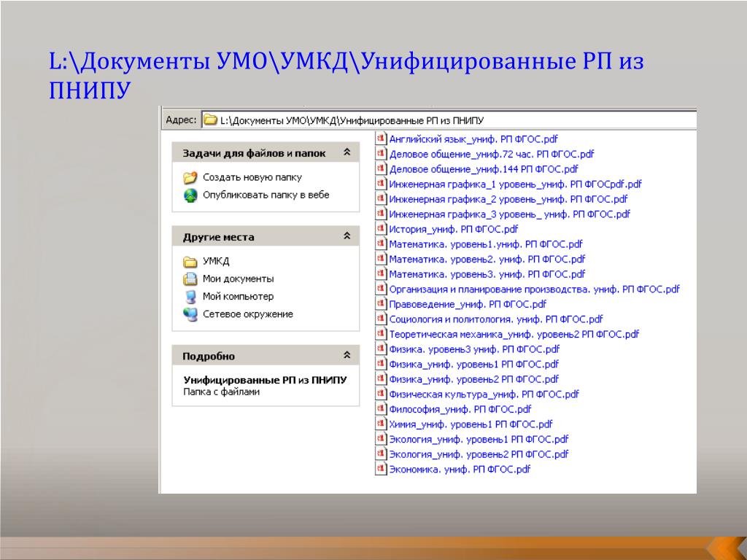Click PDF icon of Физика_униф. уровень2 file
Viewport: 747px width, 560px height.
coord(381,378)
